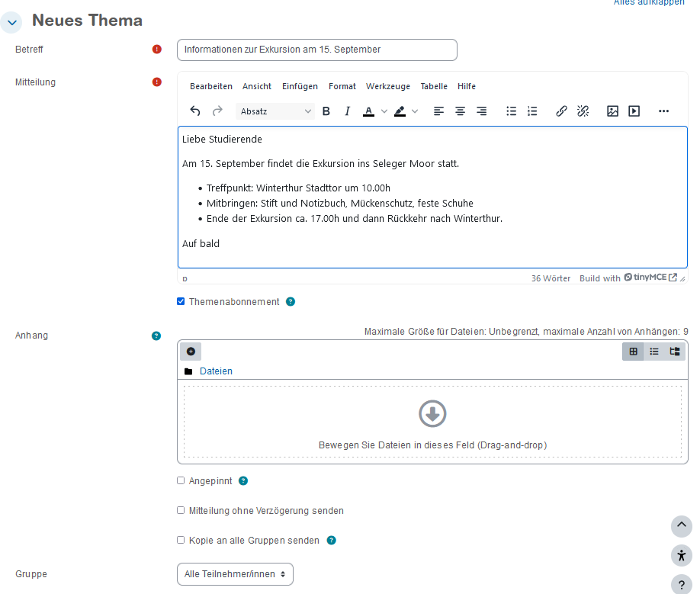Insert an image into the message
700x594 pixels.
coord(612,111)
